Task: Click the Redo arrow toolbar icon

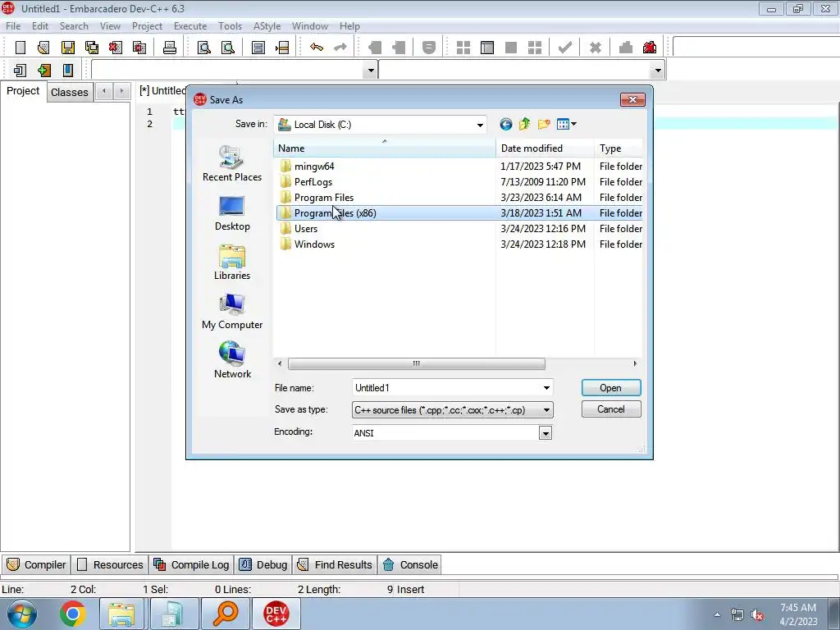Action: 340,47
